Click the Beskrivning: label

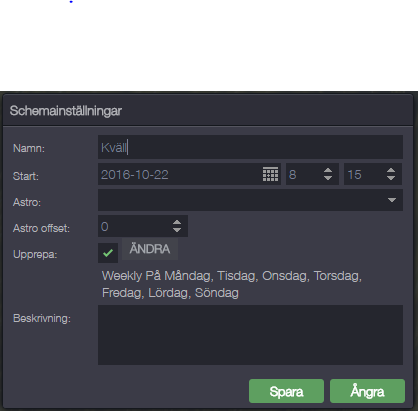pos(42,318)
